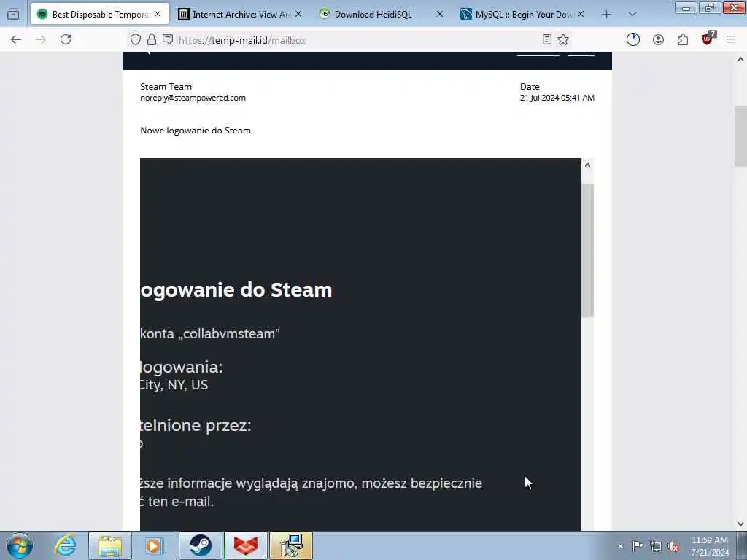Open network tray icon

(656, 546)
